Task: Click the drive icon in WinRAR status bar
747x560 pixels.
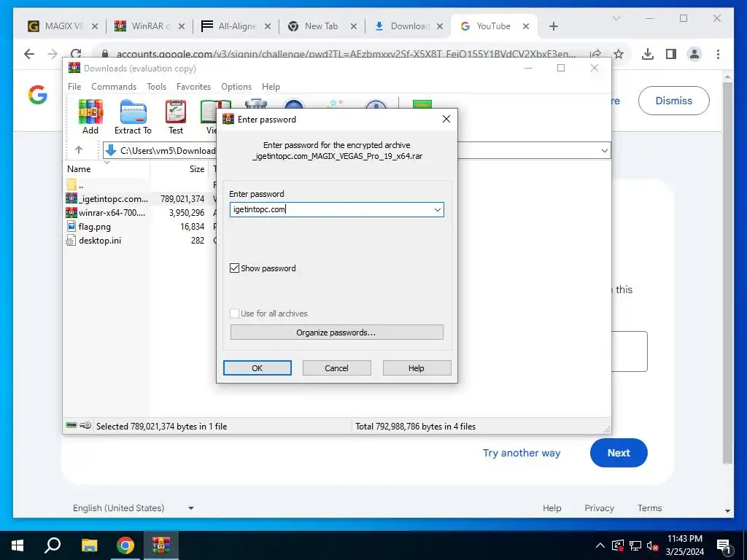Action: pyautogui.click(x=71, y=425)
